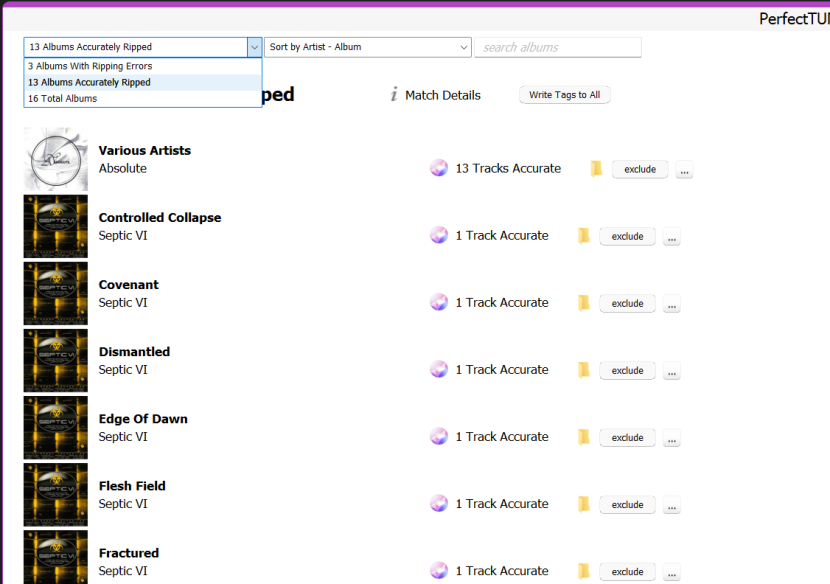
Task: Exclude the Covenant album
Action: (627, 303)
